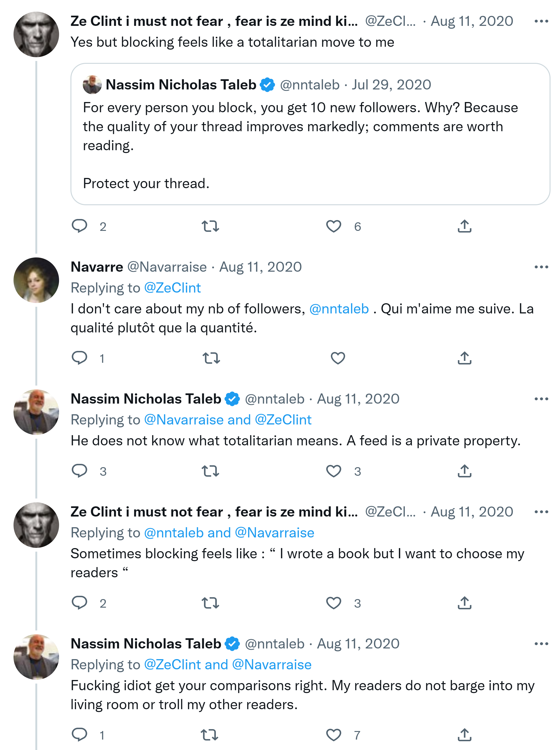Open Navarre's profile picture
The height and width of the screenshot is (750, 560).
coord(36,280)
